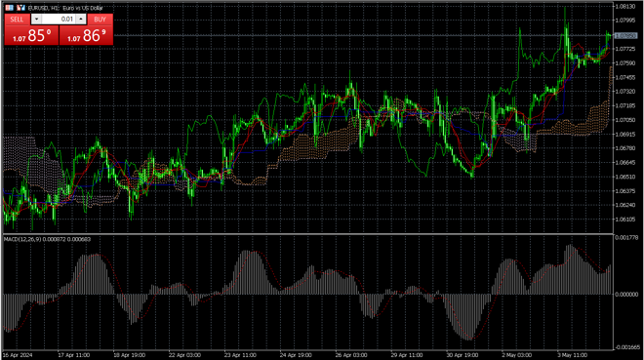
Task: Buy at the 1.07869 ask price
Action: coord(86,35)
